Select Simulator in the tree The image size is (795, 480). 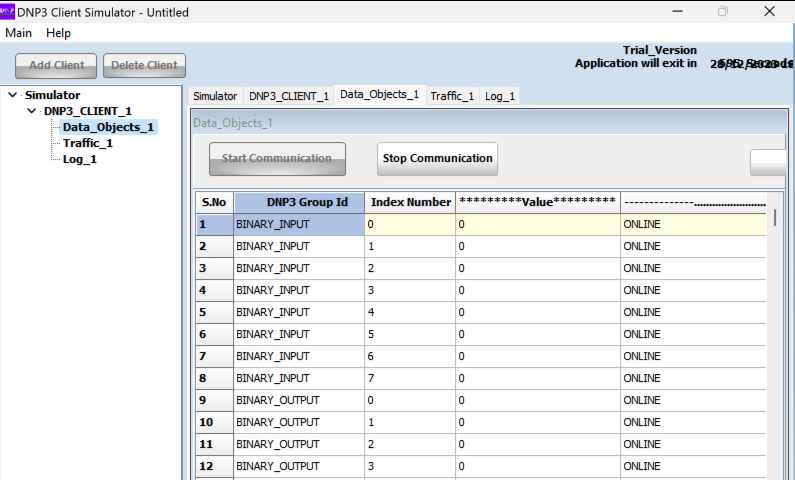53,95
